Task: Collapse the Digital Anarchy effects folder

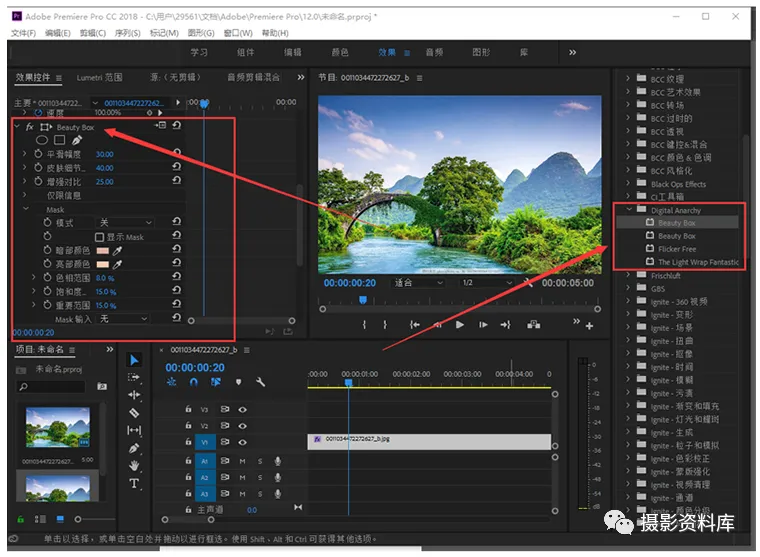Action: 629,209
